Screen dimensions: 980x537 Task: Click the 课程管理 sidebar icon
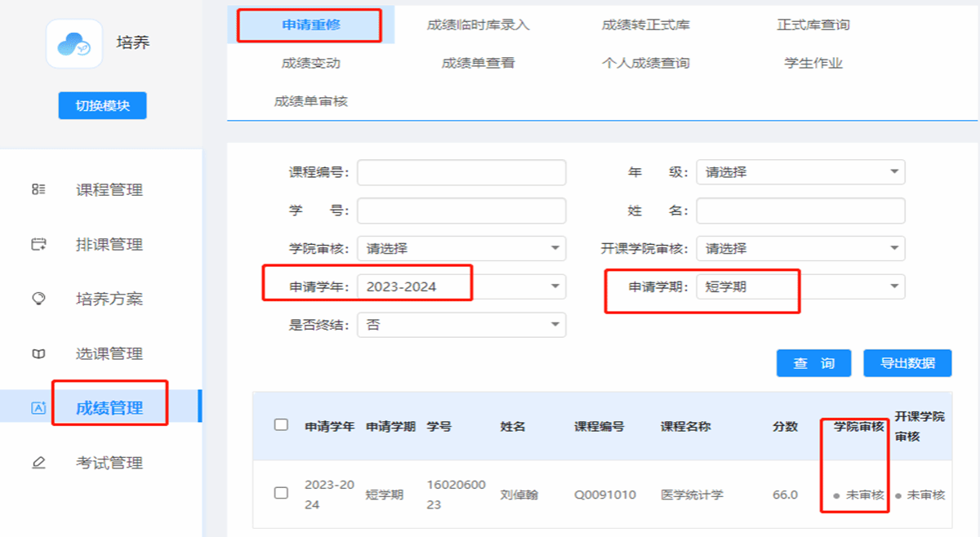tap(38, 189)
